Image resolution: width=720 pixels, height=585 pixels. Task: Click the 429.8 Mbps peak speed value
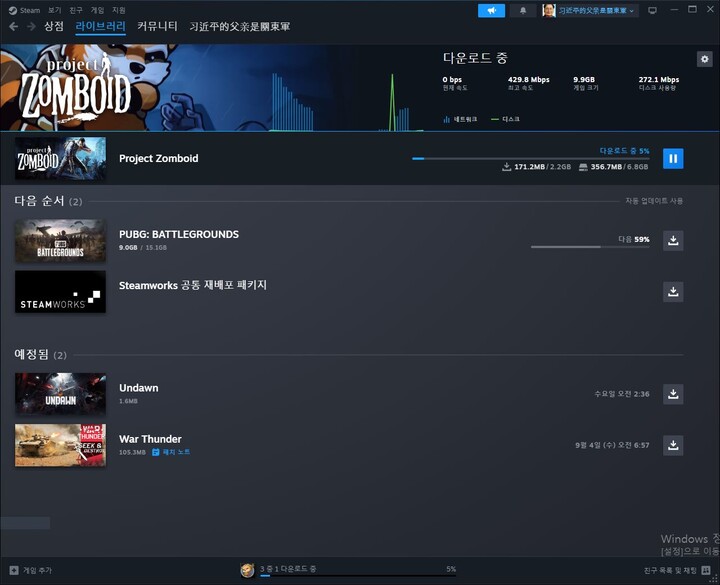pos(529,79)
